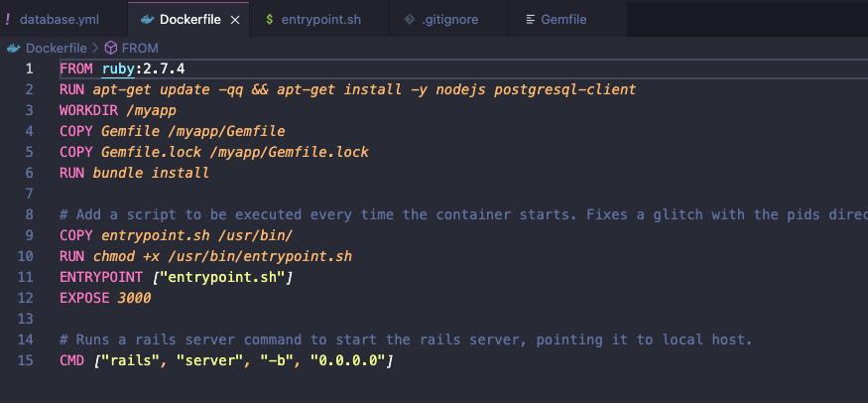Click the dollar shell icon on entrypoint.sh tab
The width and height of the screenshot is (868, 403).
(270, 20)
